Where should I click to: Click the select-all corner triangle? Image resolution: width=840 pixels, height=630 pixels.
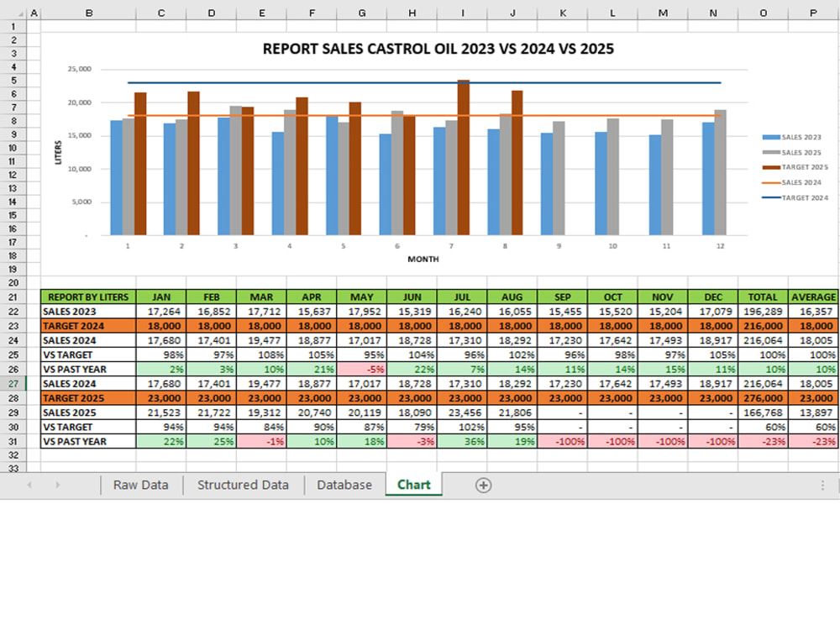tap(20, 13)
